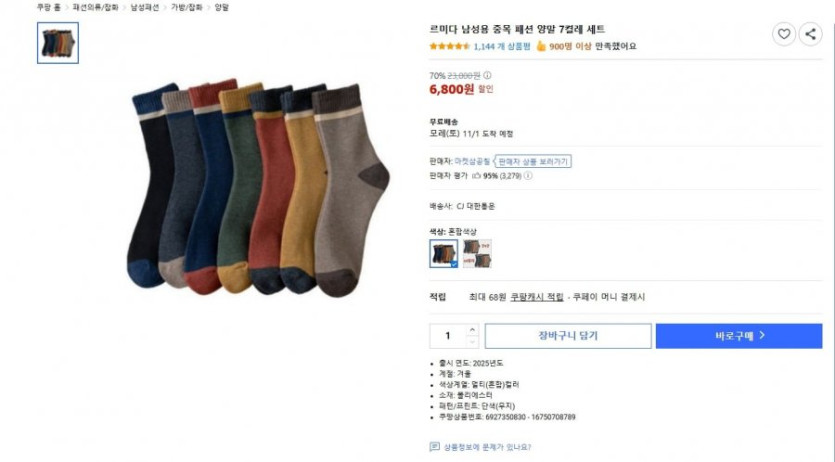The width and height of the screenshot is (835, 462).
Task: Open the 마켓상공힐 seller name link
Action: click(472, 161)
